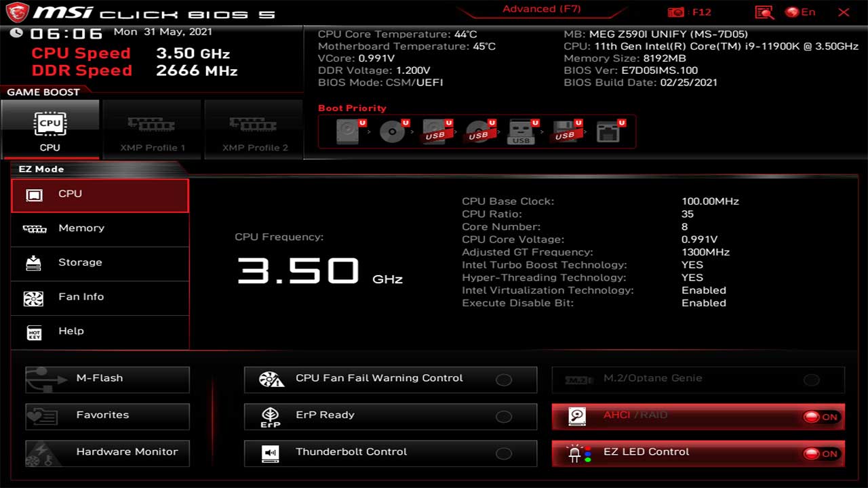Click the AHCI/RAID disk icon
Viewport: 868px width, 488px height.
coord(577,417)
